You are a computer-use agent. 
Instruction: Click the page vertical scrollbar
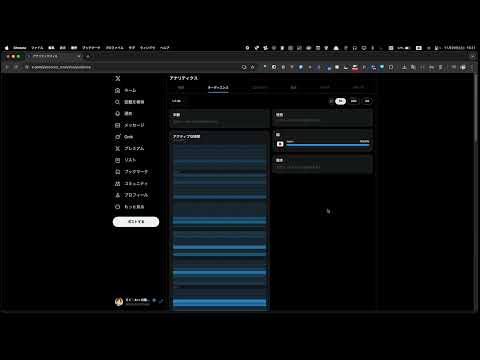click(476, 108)
